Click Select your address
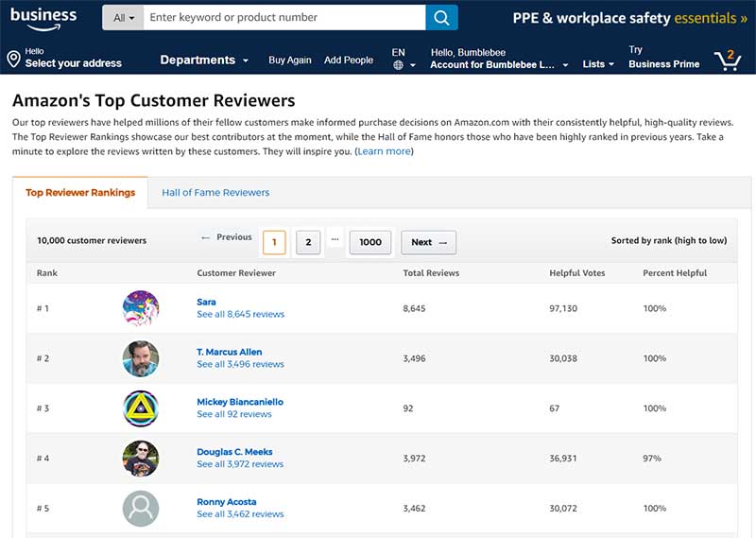The width and height of the screenshot is (756, 538). click(74, 63)
